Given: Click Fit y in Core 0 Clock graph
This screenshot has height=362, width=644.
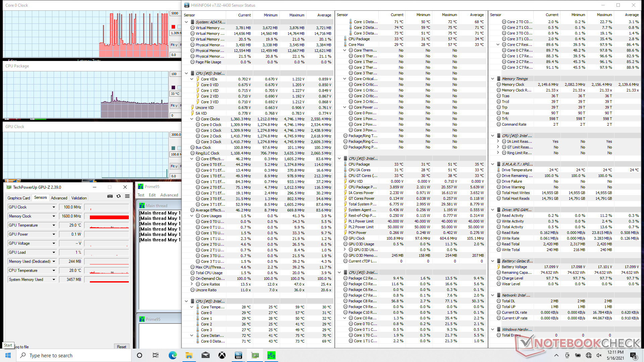Looking at the screenshot, I should point(174,45).
